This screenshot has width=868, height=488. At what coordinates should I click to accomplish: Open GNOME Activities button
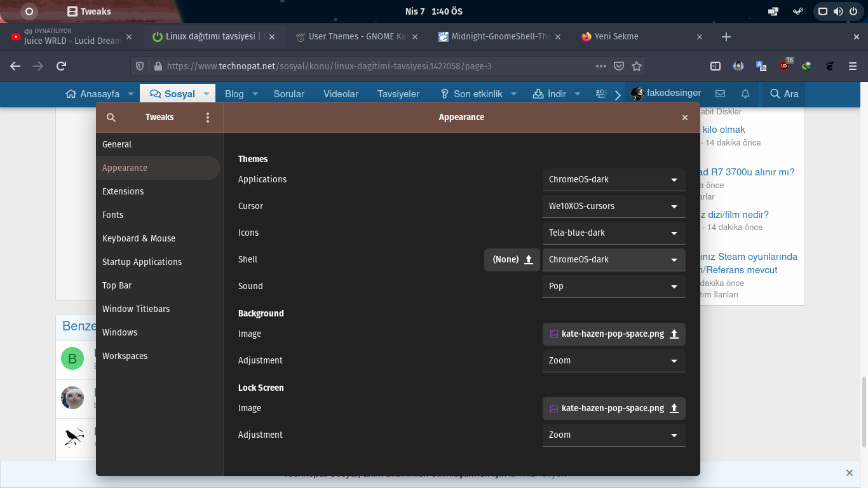(29, 11)
